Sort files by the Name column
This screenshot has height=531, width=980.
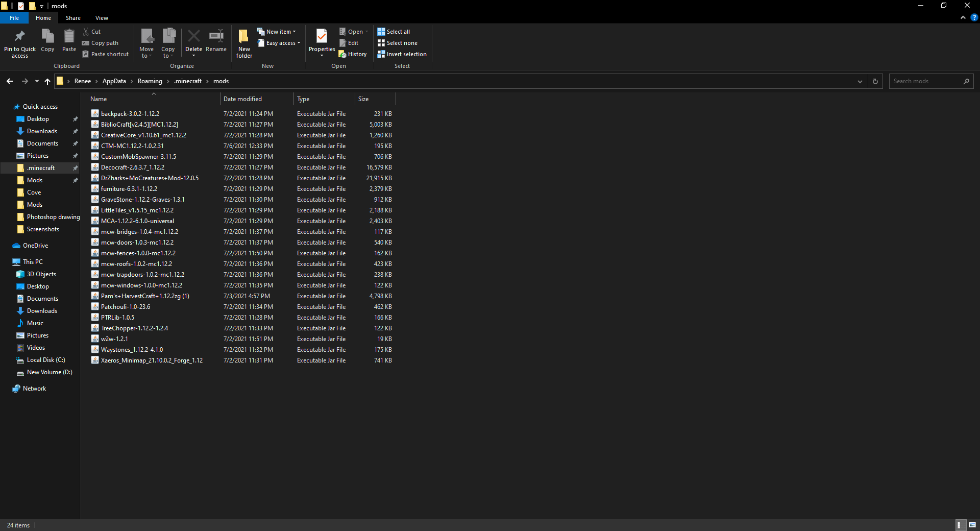(x=153, y=99)
